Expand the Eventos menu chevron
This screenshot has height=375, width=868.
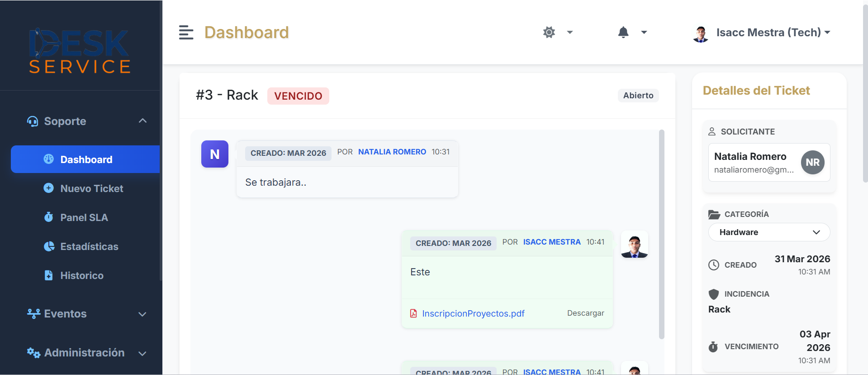click(142, 314)
